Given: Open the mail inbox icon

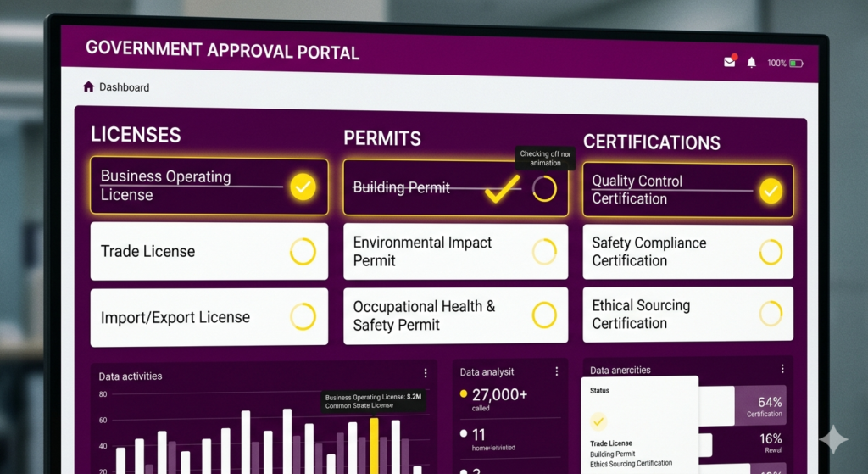Looking at the screenshot, I should [730, 61].
